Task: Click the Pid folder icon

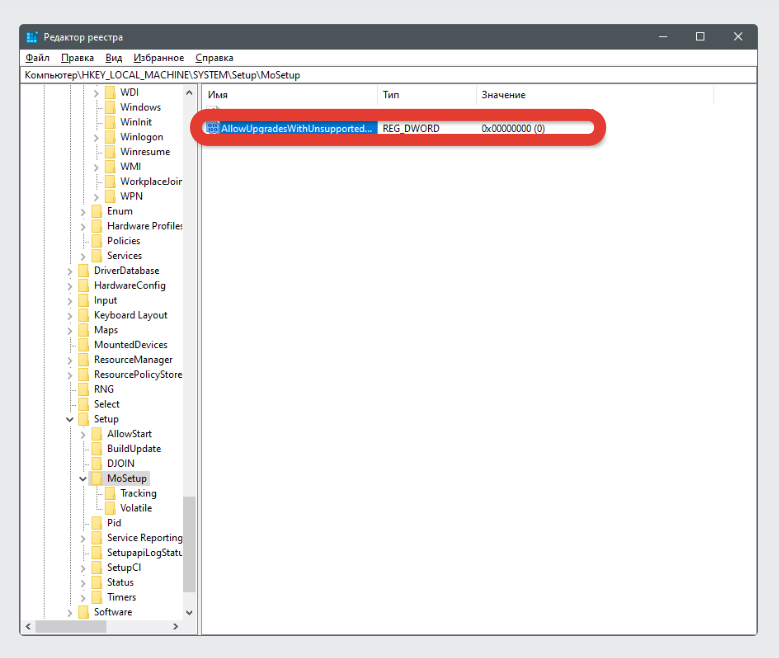Action: pos(97,523)
